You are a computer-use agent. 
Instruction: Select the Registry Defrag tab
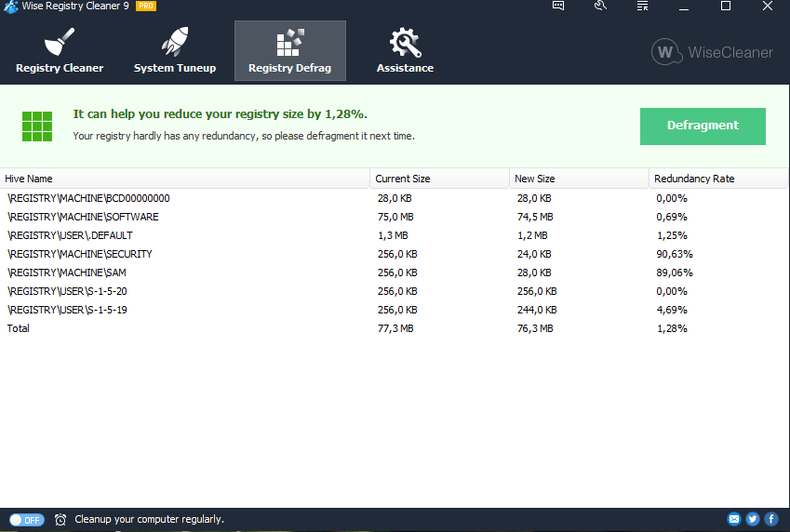click(x=290, y=51)
